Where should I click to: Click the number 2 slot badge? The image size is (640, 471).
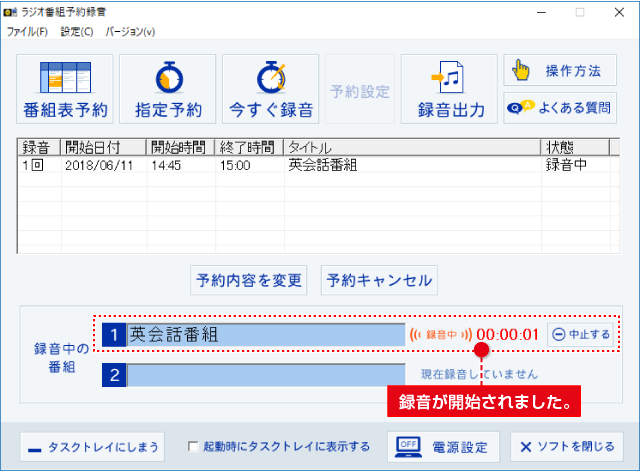(114, 375)
